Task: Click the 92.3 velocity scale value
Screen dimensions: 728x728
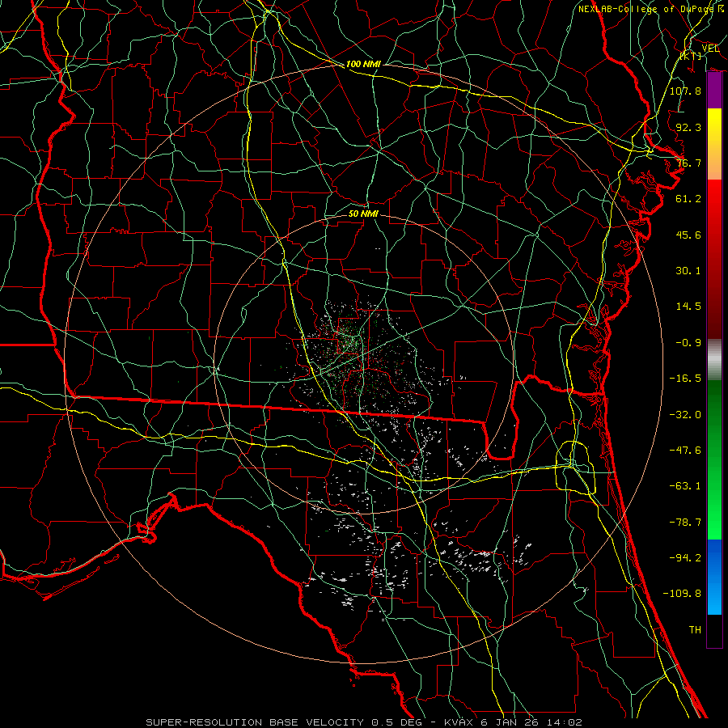Action: pos(688,127)
